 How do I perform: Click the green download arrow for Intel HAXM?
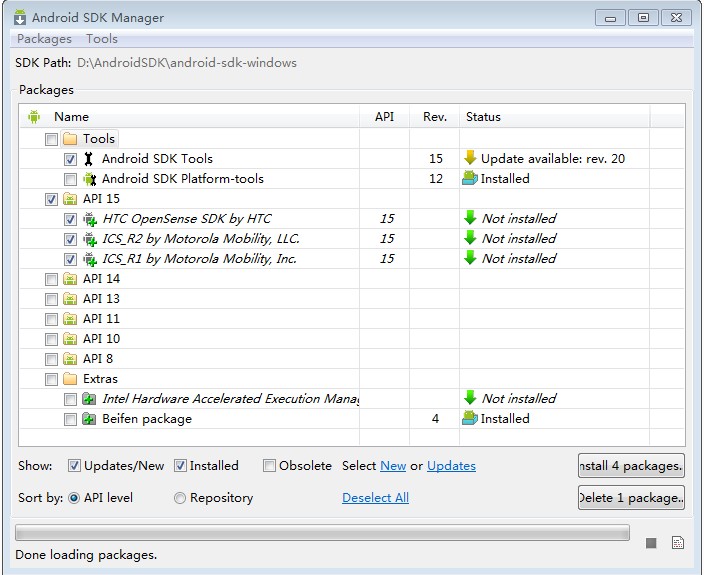[x=470, y=398]
